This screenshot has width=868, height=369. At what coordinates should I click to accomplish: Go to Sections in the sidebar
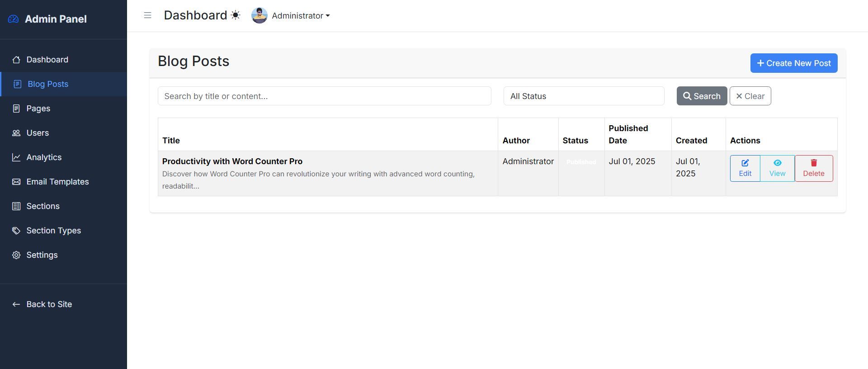pyautogui.click(x=43, y=206)
